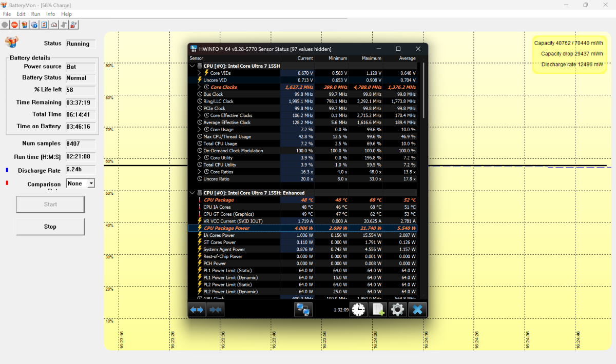The image size is (616, 364).
Task: Click the BatteryMon mascot logo beside Status
Action: coord(12,42)
